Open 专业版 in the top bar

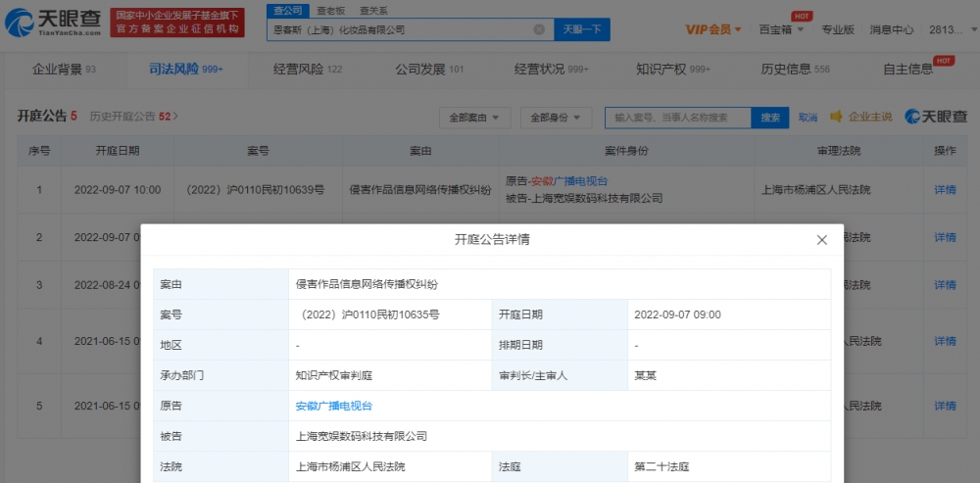pos(838,29)
